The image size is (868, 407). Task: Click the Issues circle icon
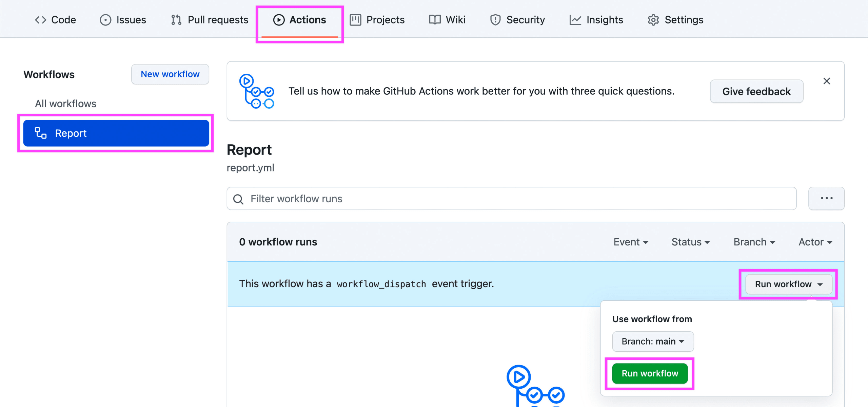point(105,20)
